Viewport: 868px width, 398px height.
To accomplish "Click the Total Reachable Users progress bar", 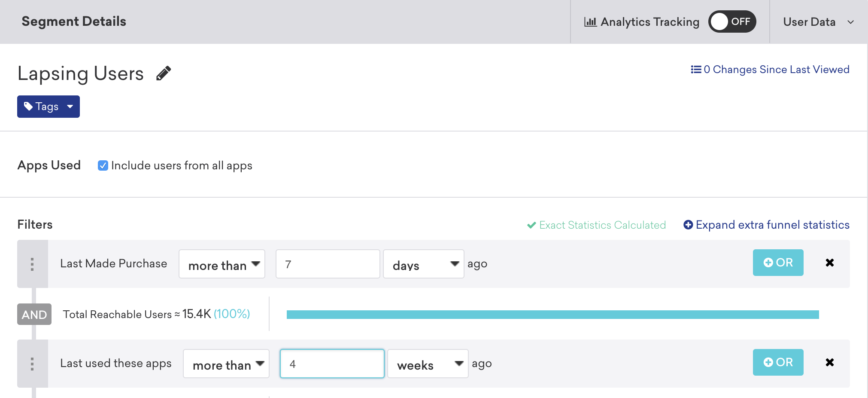I will [553, 315].
